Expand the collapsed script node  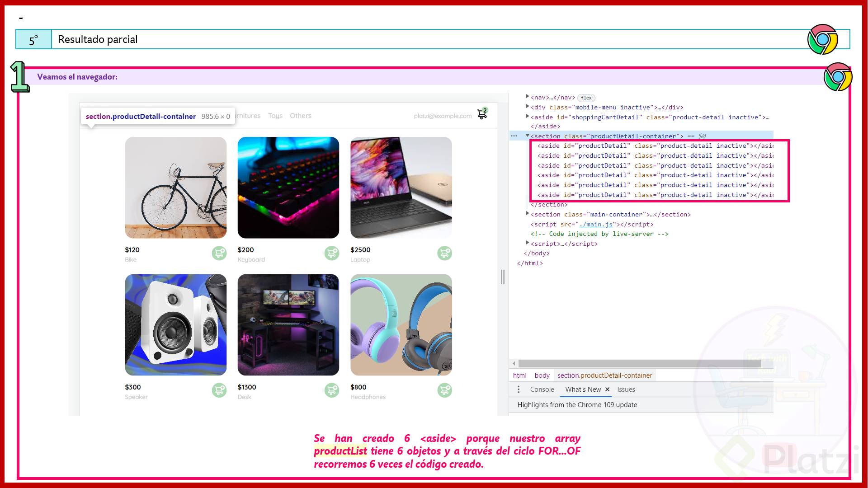click(x=527, y=243)
